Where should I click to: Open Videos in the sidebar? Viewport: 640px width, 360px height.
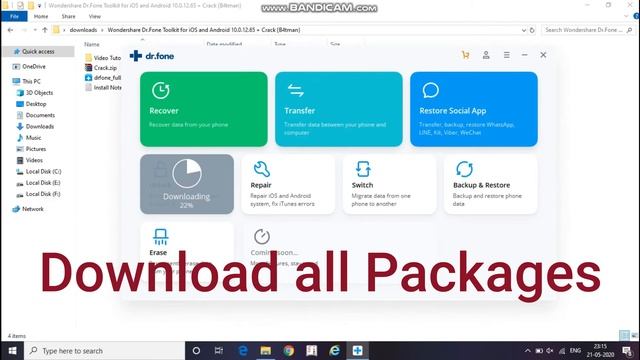tap(34, 160)
